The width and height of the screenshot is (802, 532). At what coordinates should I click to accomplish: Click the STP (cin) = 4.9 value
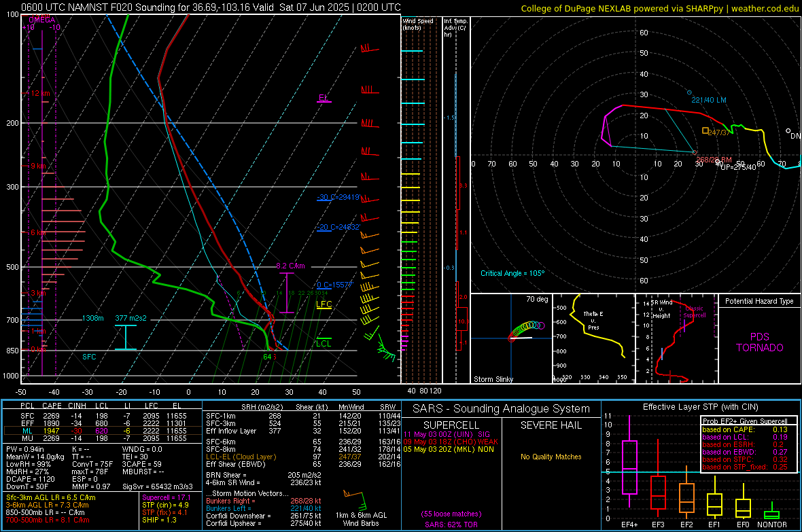(x=165, y=505)
